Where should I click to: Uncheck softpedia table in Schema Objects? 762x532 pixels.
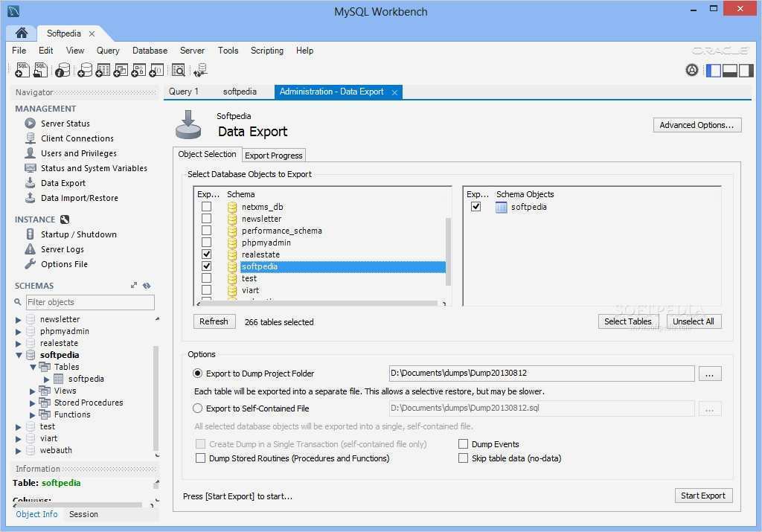click(x=476, y=207)
